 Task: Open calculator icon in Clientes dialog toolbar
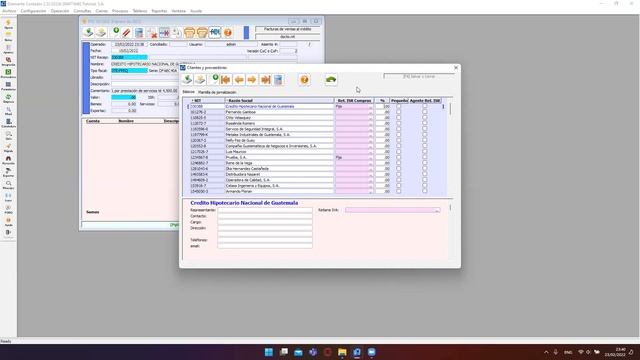(278, 80)
